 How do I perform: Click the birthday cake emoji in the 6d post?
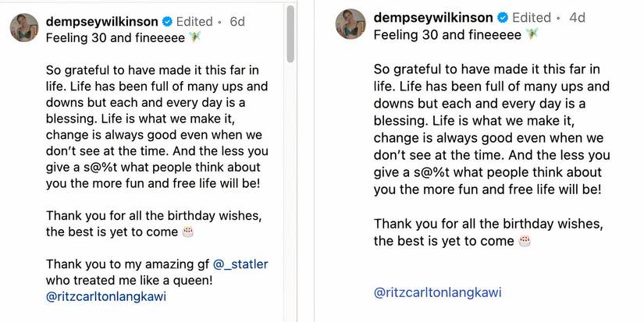(x=187, y=232)
